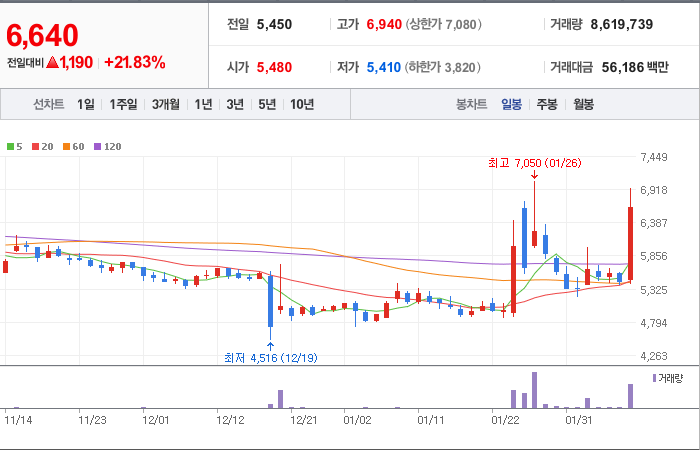Screen dimensions: 700x450
Task: Click the 거래량 value 8,619,739
Action: (x=621, y=24)
